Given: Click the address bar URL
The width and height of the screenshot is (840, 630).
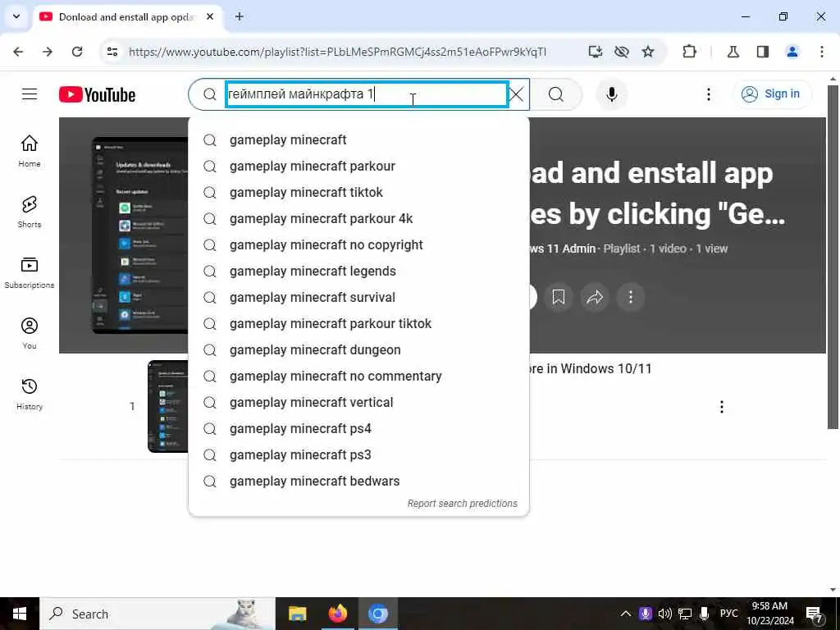Looking at the screenshot, I should [x=337, y=52].
